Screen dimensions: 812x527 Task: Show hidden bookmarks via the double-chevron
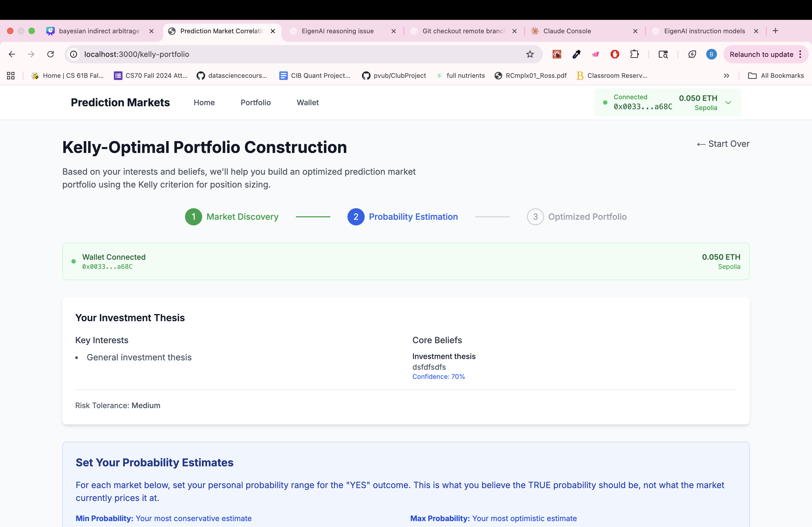(x=726, y=76)
